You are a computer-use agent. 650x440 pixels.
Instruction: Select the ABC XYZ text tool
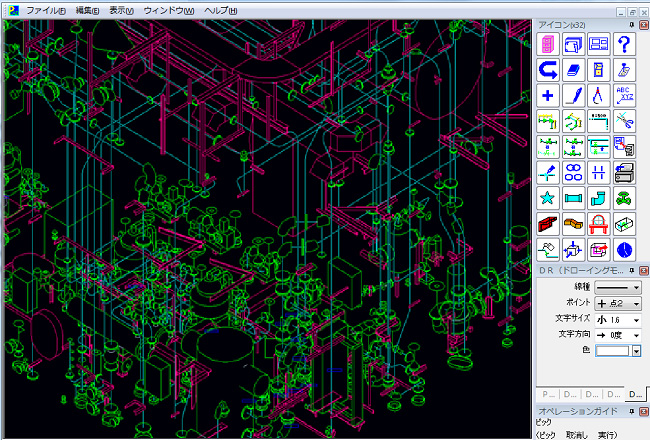pyautogui.click(x=624, y=95)
